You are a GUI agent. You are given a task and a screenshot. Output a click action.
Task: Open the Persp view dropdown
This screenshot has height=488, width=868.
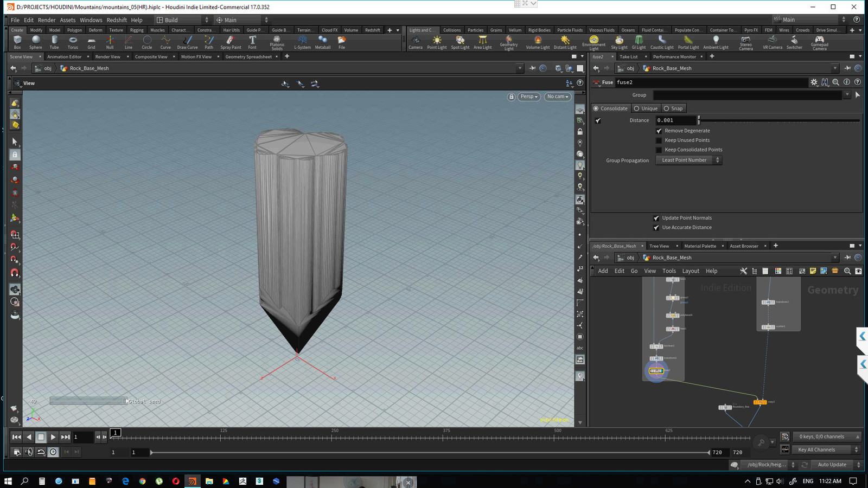[527, 97]
